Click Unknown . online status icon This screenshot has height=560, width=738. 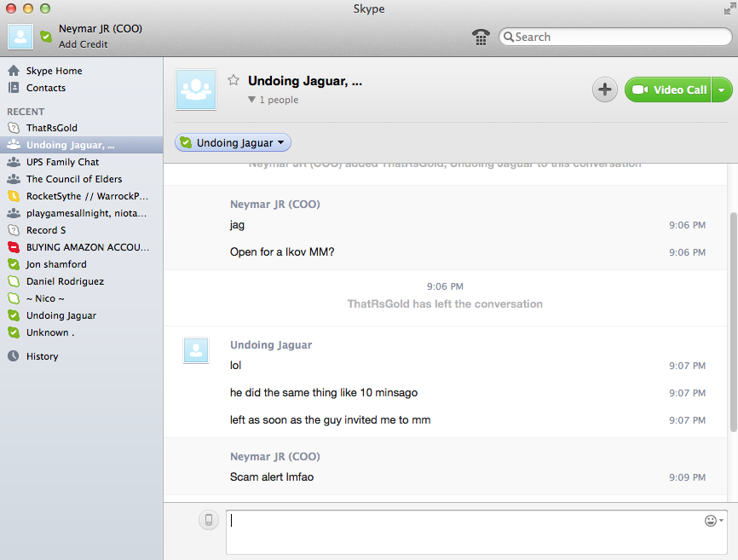click(x=14, y=332)
